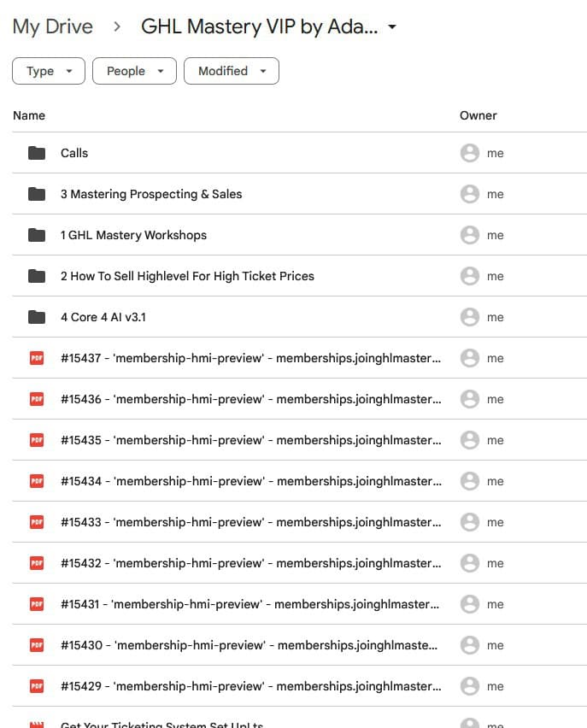Click the folder icon for Mastering Prospecting & Sales

coord(37,194)
